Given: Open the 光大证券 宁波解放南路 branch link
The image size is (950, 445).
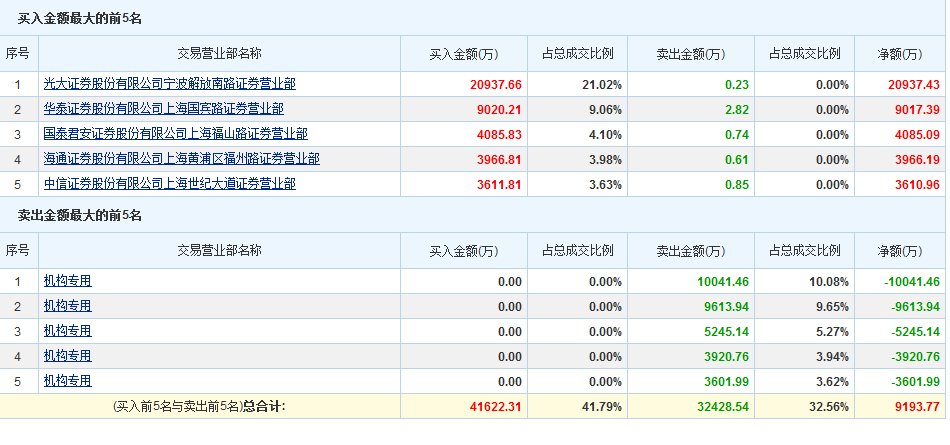Looking at the screenshot, I should point(169,84).
